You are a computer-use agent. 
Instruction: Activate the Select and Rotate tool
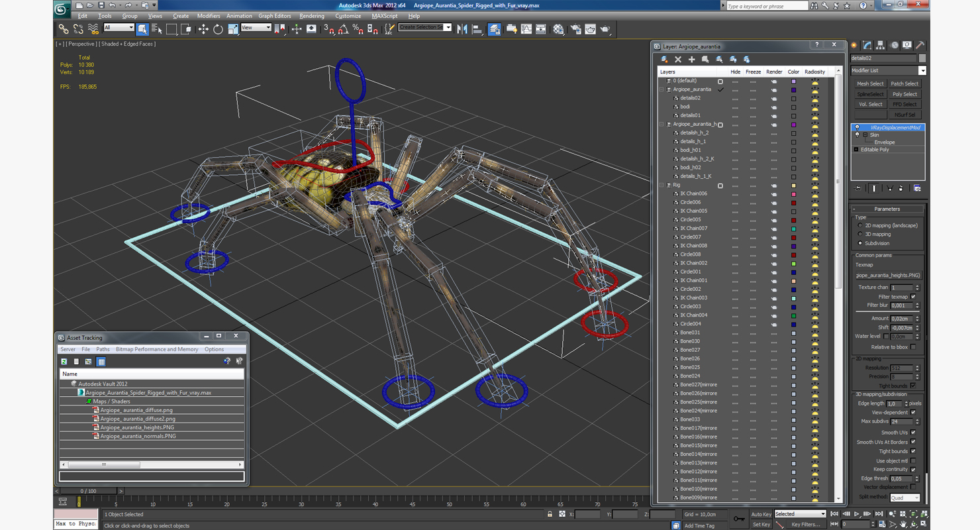[218, 29]
